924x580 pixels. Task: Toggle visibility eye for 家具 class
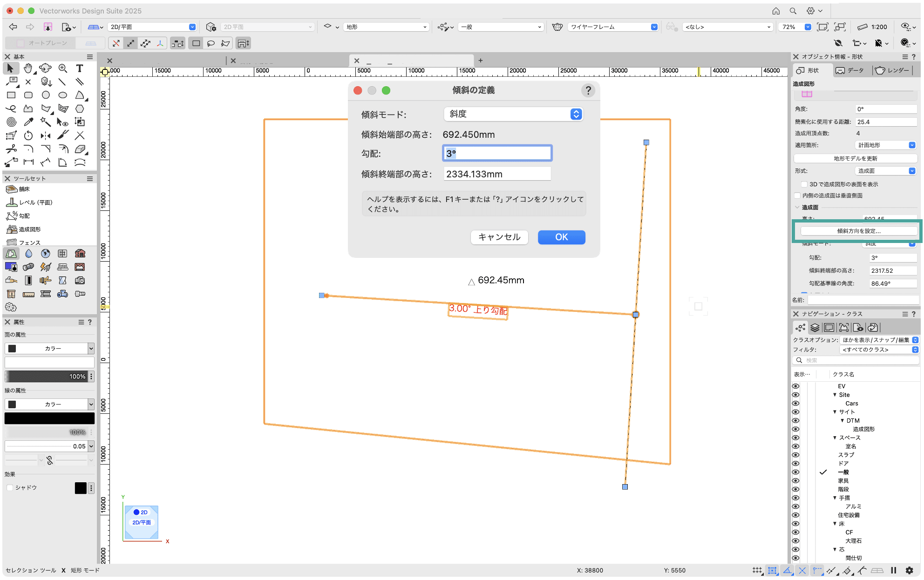[795, 481]
